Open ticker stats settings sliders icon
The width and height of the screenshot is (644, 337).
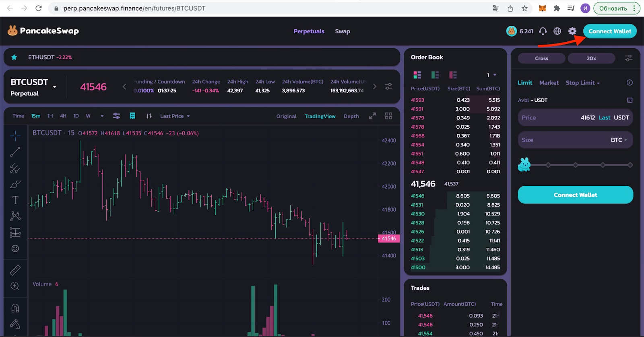(x=388, y=86)
